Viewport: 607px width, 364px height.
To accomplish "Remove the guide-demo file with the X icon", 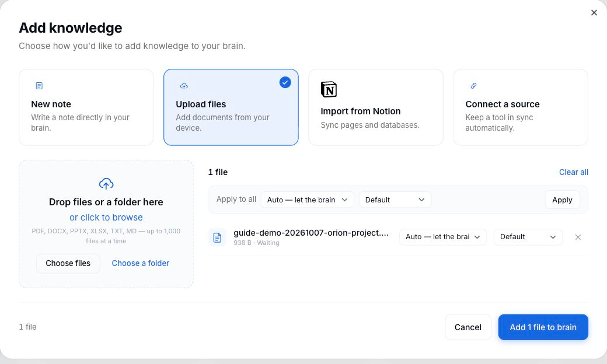I will pyautogui.click(x=578, y=237).
